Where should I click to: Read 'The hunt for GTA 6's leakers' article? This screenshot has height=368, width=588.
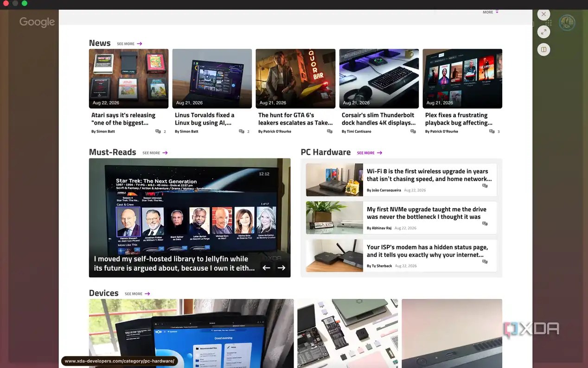(295, 119)
